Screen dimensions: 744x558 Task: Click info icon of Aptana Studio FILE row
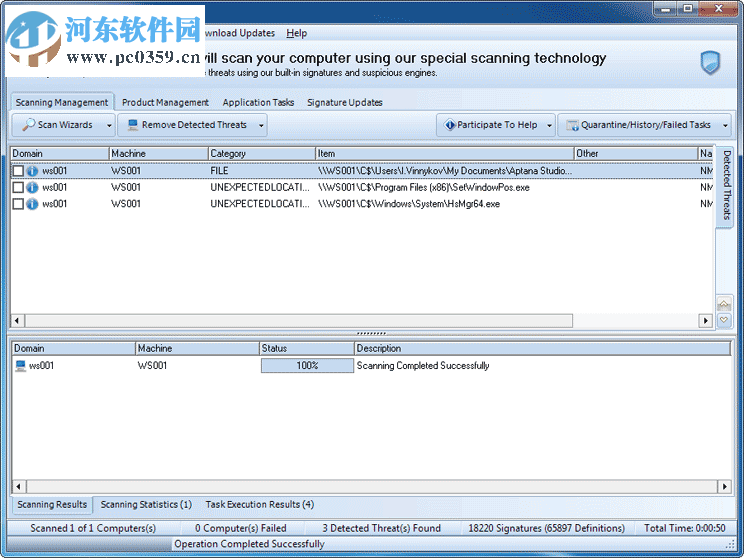point(32,171)
